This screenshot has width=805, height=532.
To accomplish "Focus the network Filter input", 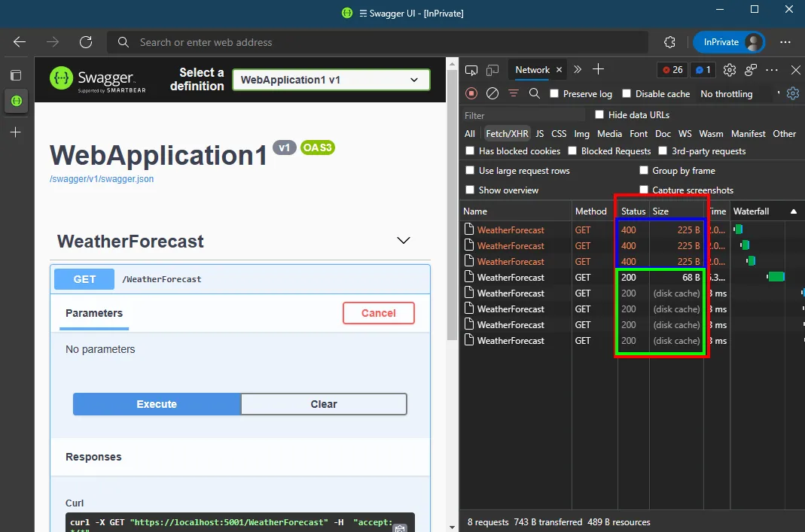I will 523,115.
